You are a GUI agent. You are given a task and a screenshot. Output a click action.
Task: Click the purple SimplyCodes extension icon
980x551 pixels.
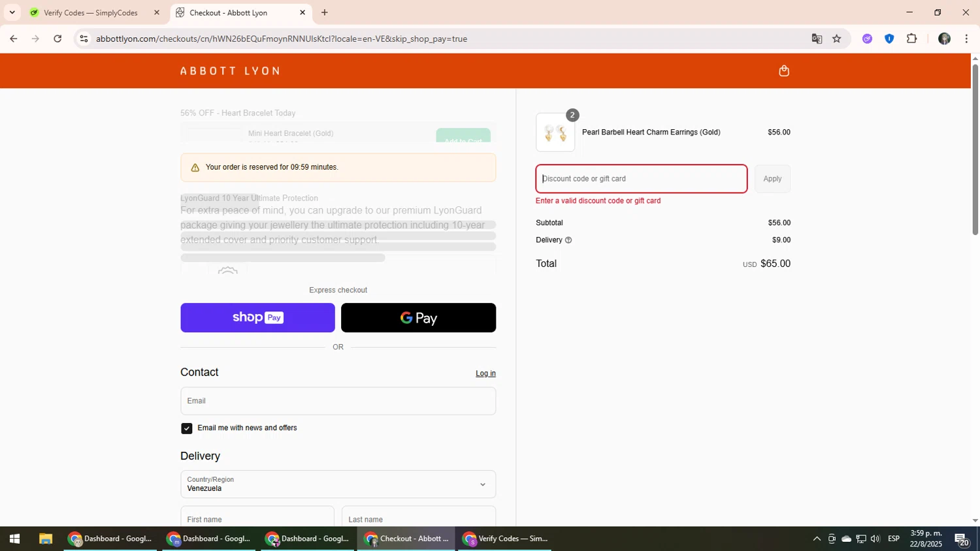pos(867,39)
